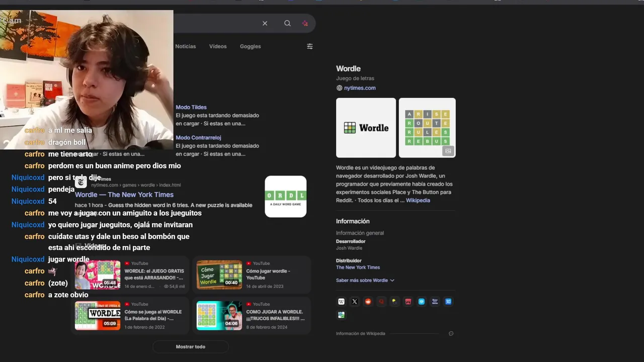Open video title Cómo se juega al WORDLE

pyautogui.click(x=153, y=315)
